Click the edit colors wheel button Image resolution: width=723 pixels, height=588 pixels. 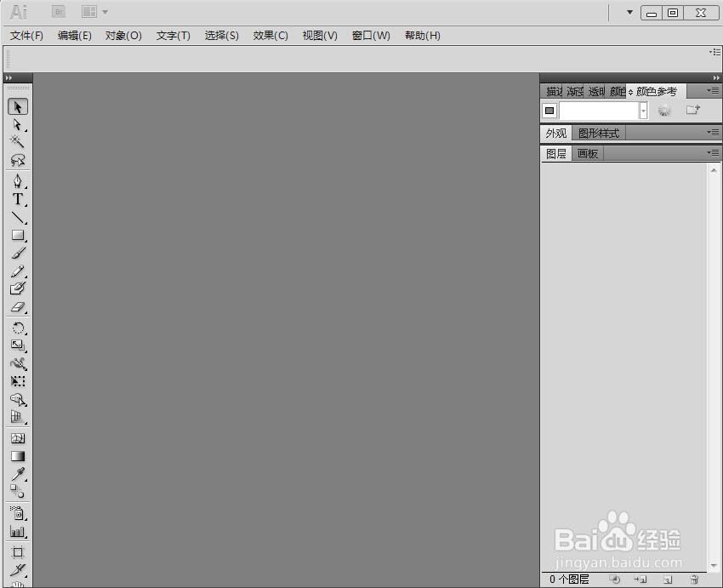[664, 111]
